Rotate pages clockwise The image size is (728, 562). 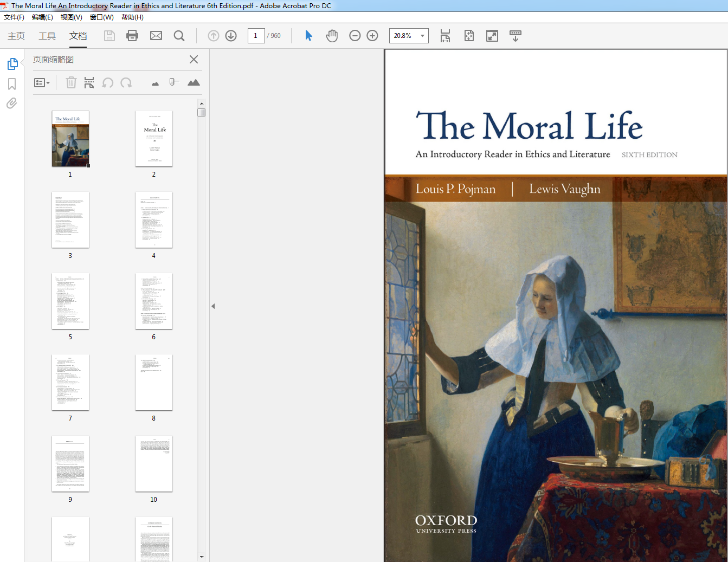pos(126,82)
